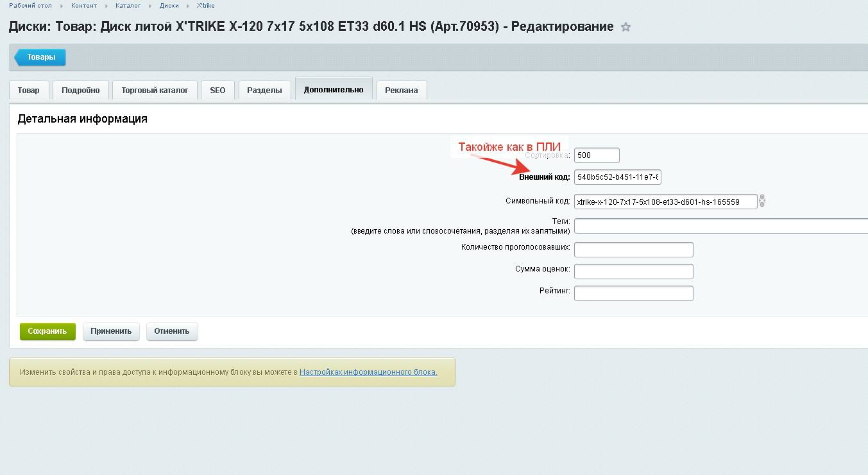
Task: Open the Реклама tab
Action: (402, 91)
